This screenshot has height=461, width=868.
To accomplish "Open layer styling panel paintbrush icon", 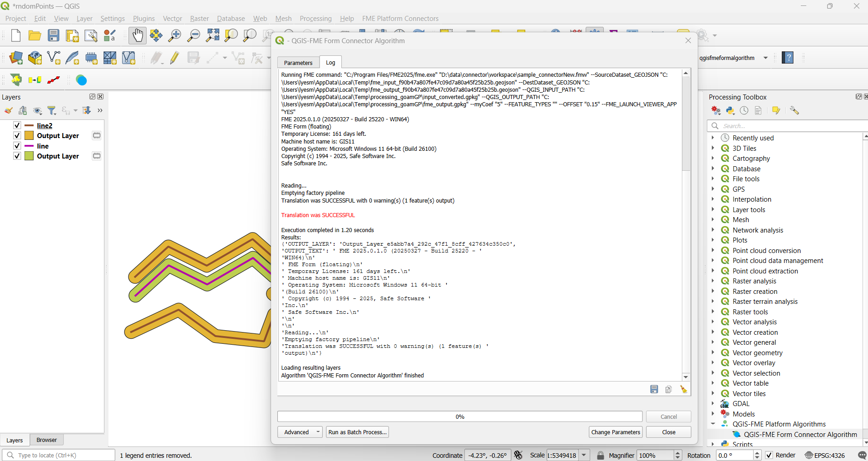I will (8, 110).
